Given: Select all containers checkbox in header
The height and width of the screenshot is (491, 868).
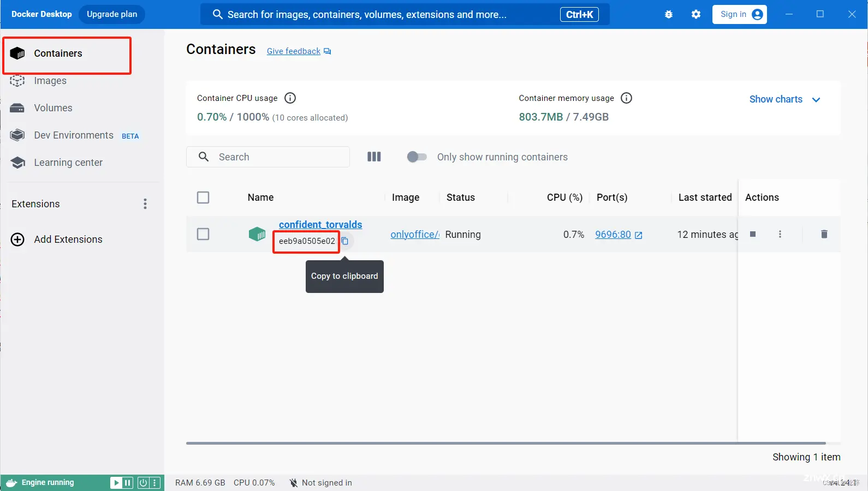Looking at the screenshot, I should (x=203, y=197).
